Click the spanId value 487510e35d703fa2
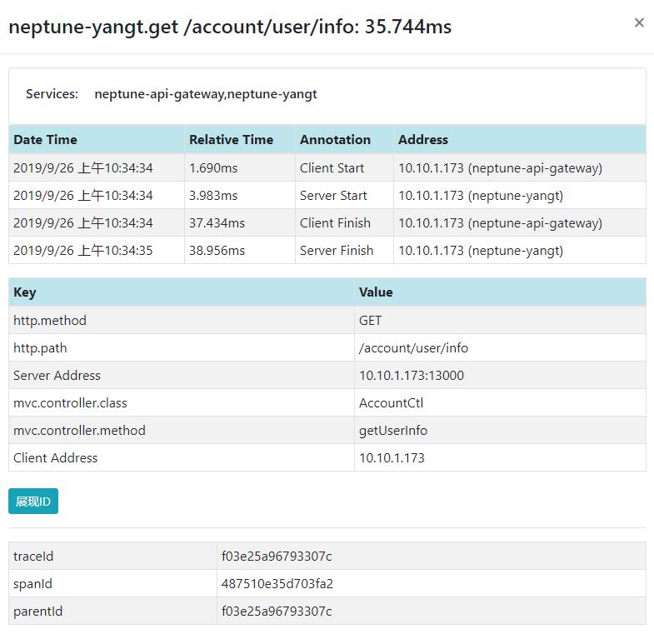This screenshot has height=644, width=654. [277, 584]
